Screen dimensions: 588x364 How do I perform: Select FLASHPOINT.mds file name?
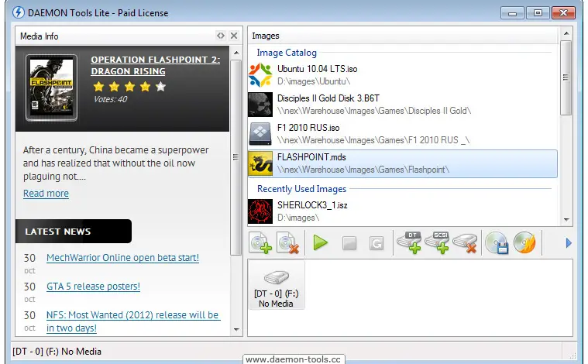point(311,157)
